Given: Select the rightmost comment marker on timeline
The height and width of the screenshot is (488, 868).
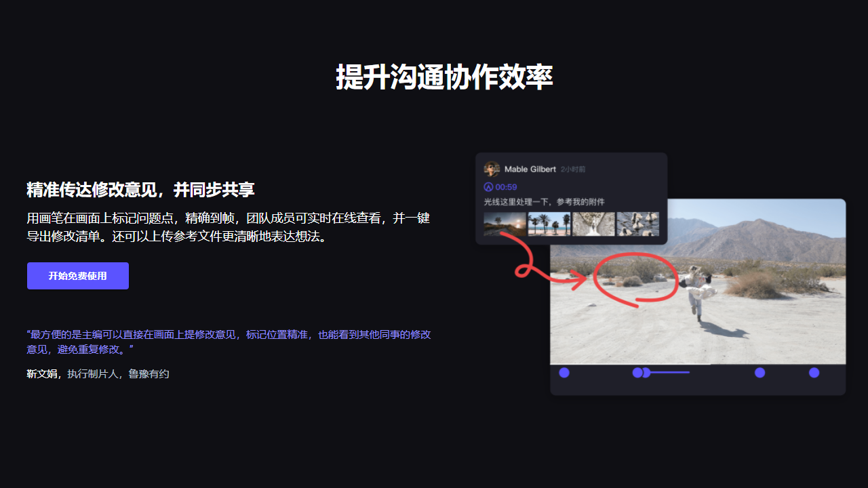Looking at the screenshot, I should 814,373.
